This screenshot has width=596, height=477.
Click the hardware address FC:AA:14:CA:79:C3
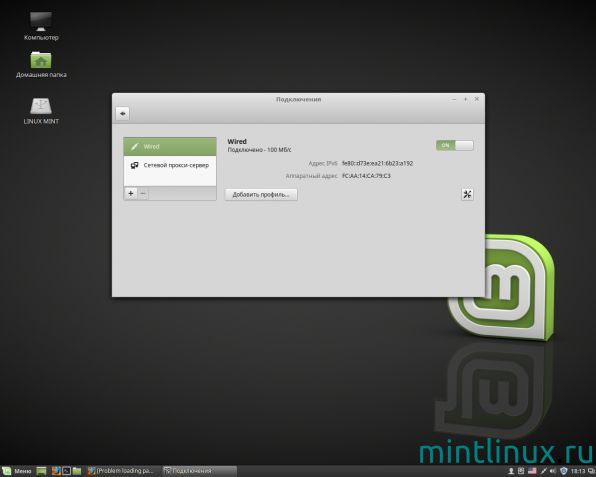(366, 176)
